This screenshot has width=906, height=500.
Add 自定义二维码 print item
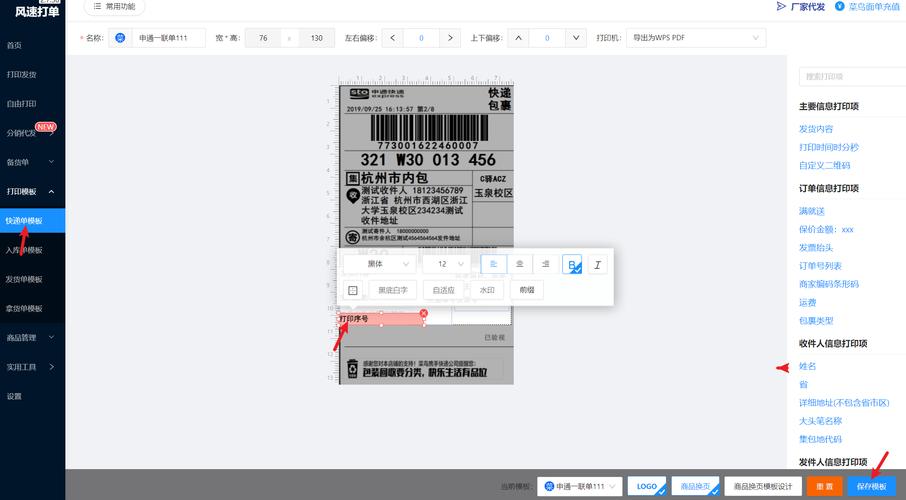pyautogui.click(x=825, y=165)
